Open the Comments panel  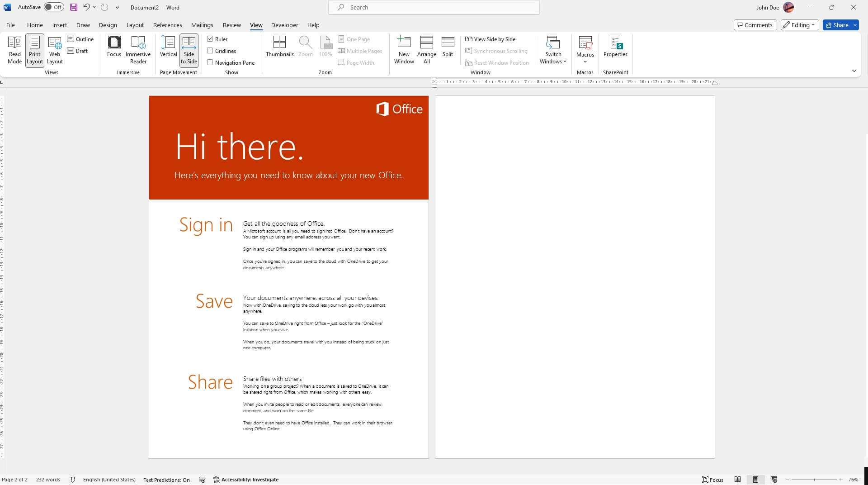click(x=755, y=25)
